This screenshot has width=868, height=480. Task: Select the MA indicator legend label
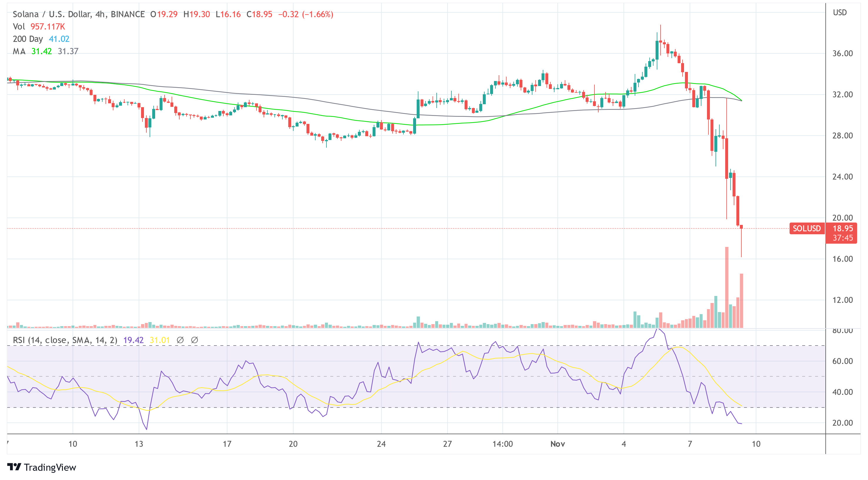(x=19, y=51)
